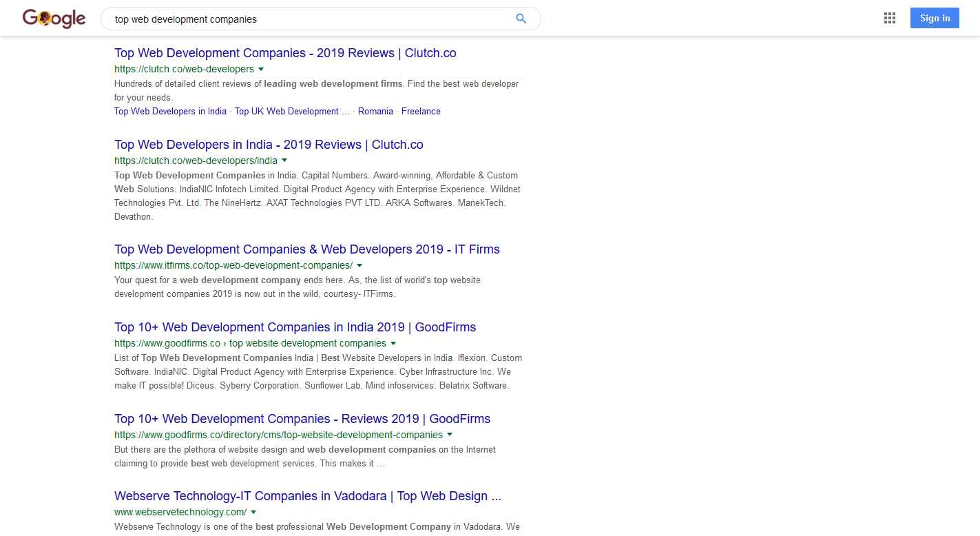Expand arrow after goodfirms.co top website development companies
980x536 pixels.
393,344
